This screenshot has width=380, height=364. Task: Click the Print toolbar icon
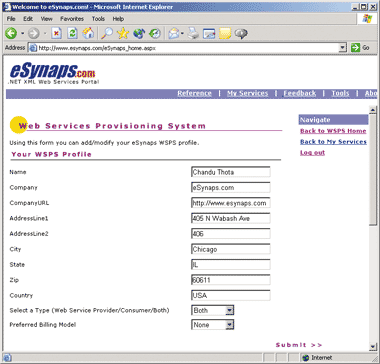point(193,33)
